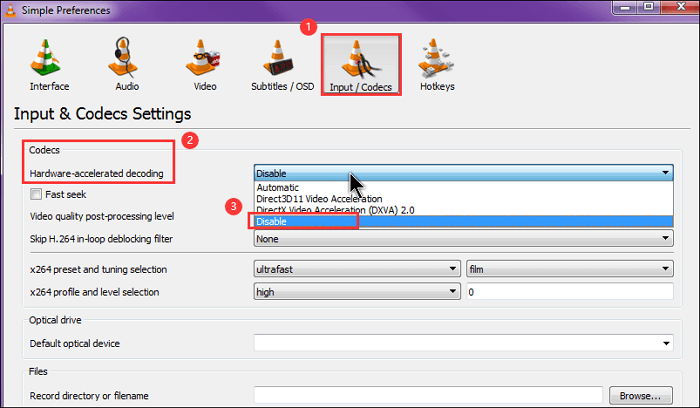This screenshot has width=700, height=408.
Task: Click the Skip H.264 in-loop deblocking filter label
Action: coord(101,239)
